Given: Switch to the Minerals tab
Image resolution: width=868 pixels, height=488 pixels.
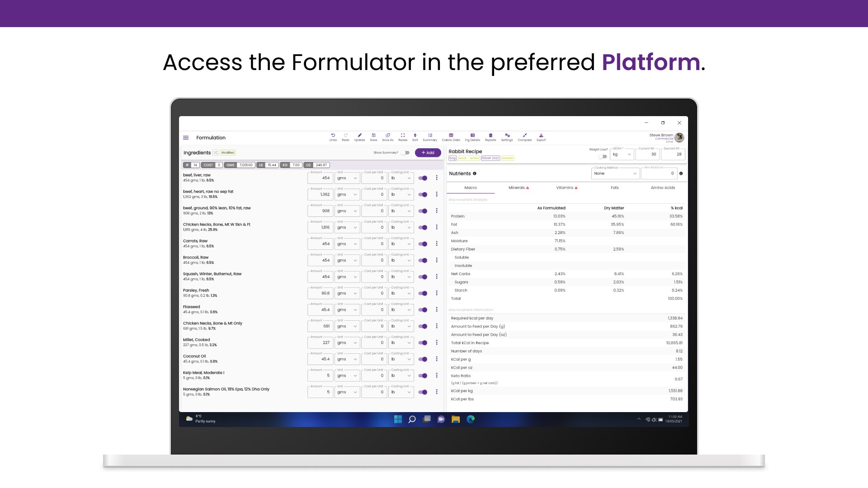Looking at the screenshot, I should tap(519, 188).
